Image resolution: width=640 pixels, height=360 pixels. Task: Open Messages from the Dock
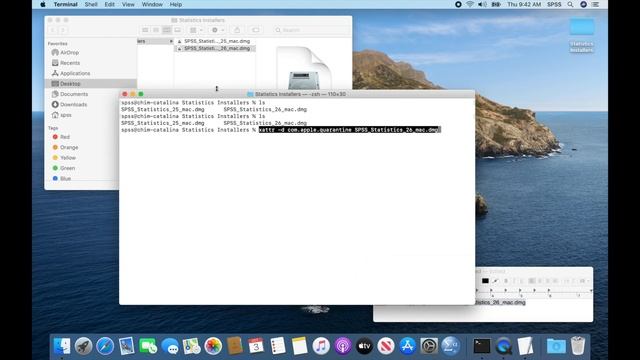click(x=170, y=346)
